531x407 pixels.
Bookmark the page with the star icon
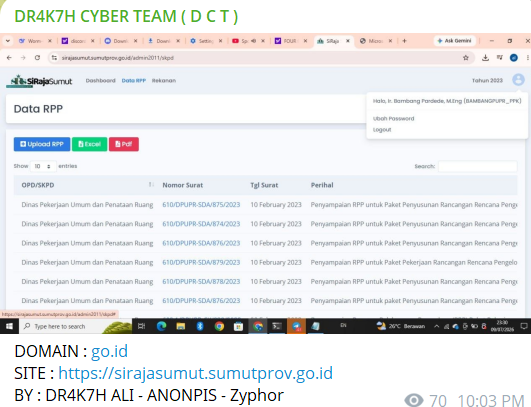(x=466, y=58)
